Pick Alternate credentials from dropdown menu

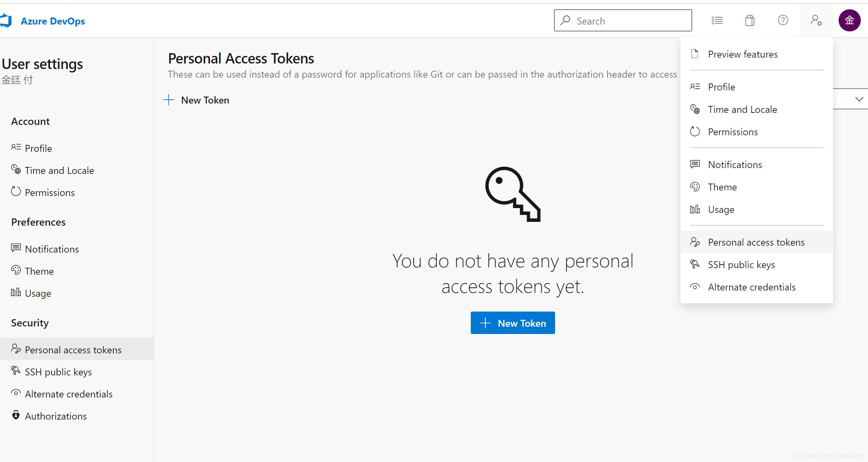pyautogui.click(x=752, y=287)
